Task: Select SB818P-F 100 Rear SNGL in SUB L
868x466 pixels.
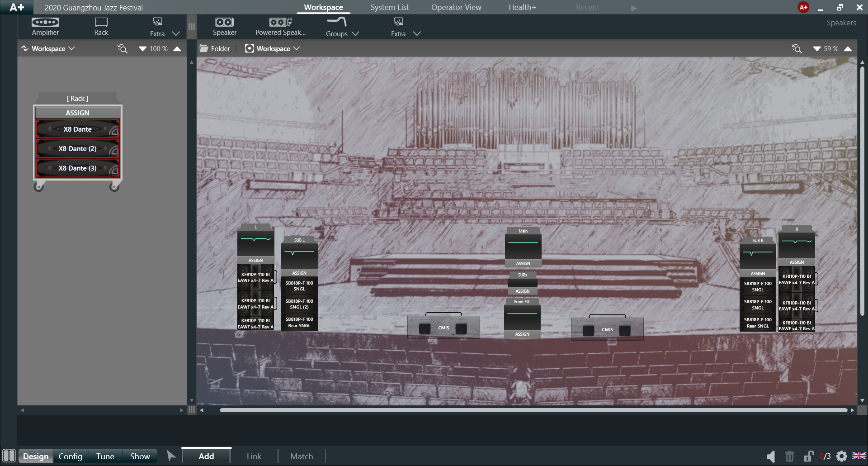Action: pos(299,322)
